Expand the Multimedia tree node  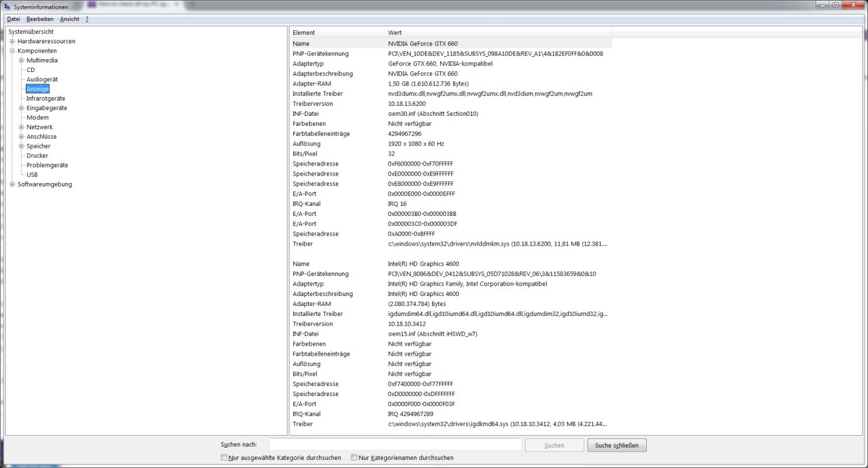(21, 60)
